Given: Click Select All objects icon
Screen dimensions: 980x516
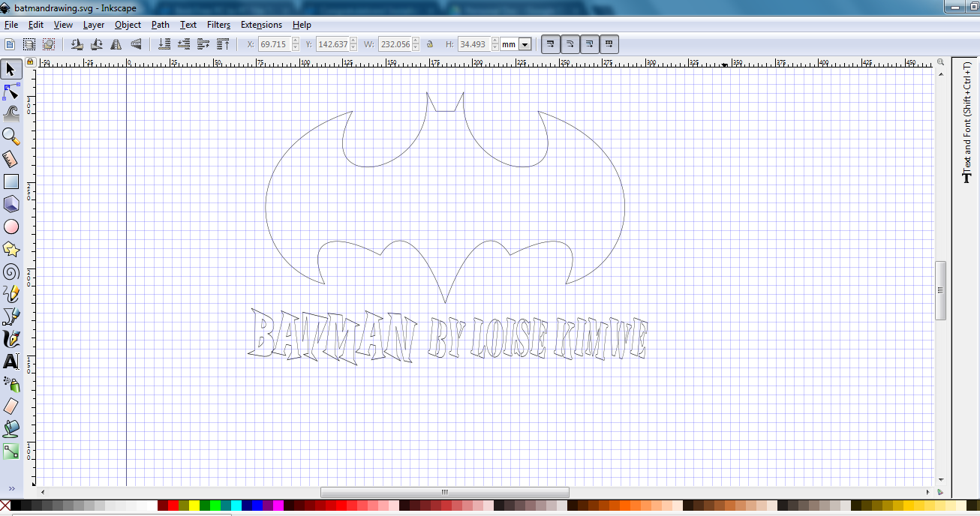Looking at the screenshot, I should click(11, 44).
